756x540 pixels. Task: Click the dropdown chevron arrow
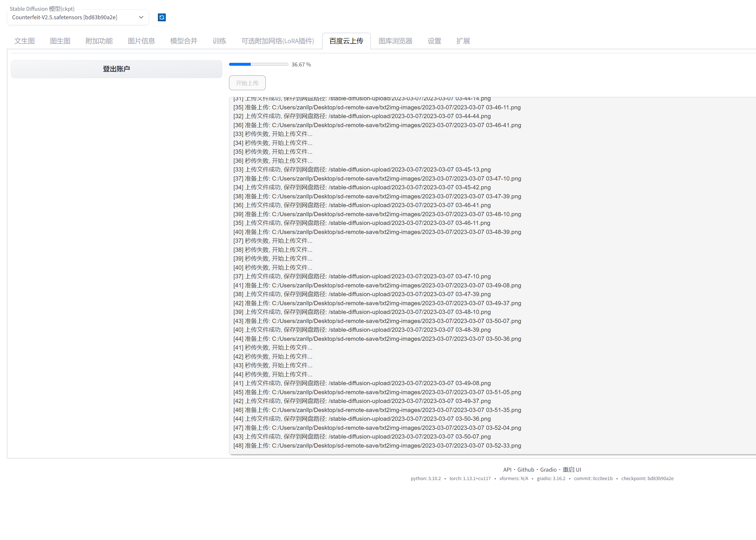pos(141,17)
